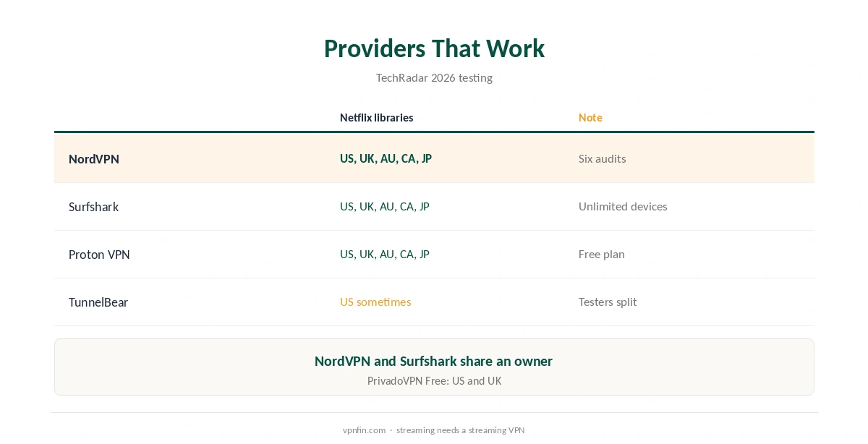This screenshot has width=868, height=444.
Task: Click the 'Testers split' note
Action: coord(608,302)
